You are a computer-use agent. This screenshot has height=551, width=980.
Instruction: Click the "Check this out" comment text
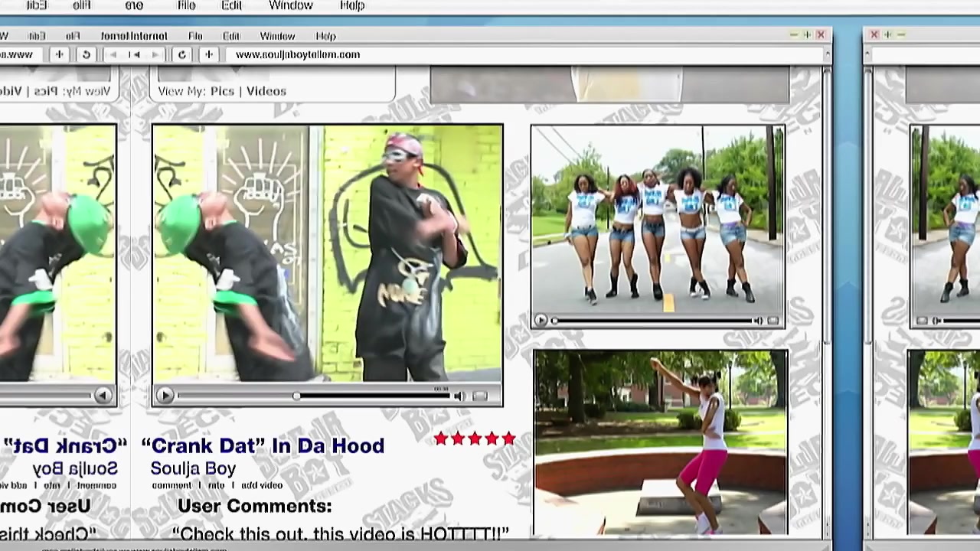(x=341, y=533)
